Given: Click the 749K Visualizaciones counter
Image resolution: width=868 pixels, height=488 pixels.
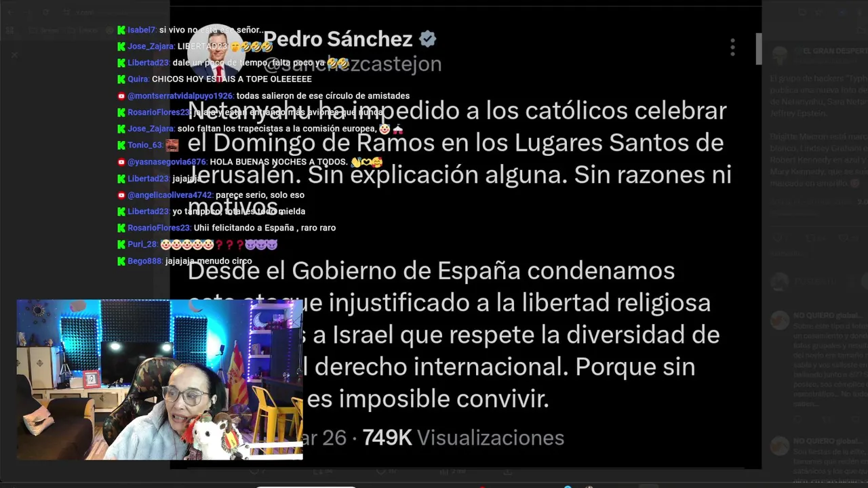Looking at the screenshot, I should tap(463, 438).
